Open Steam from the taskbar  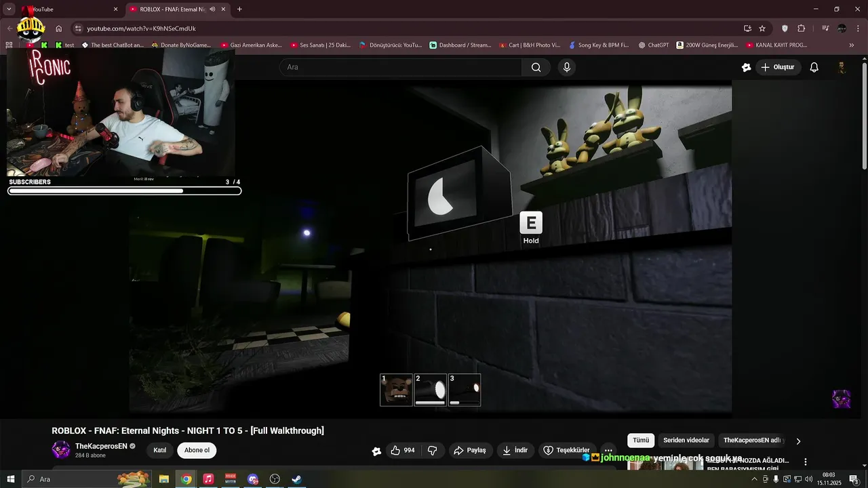tap(297, 479)
